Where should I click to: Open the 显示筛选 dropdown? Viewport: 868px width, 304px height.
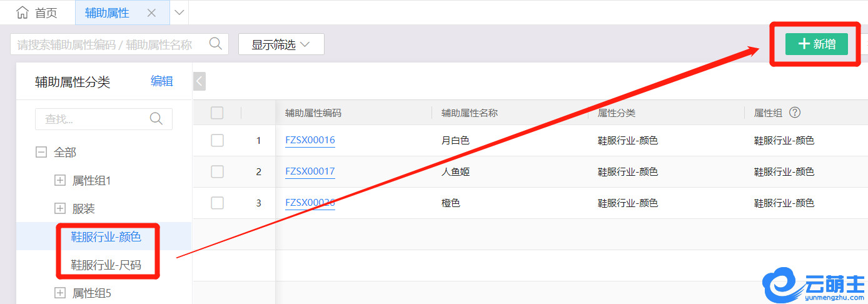[281, 44]
